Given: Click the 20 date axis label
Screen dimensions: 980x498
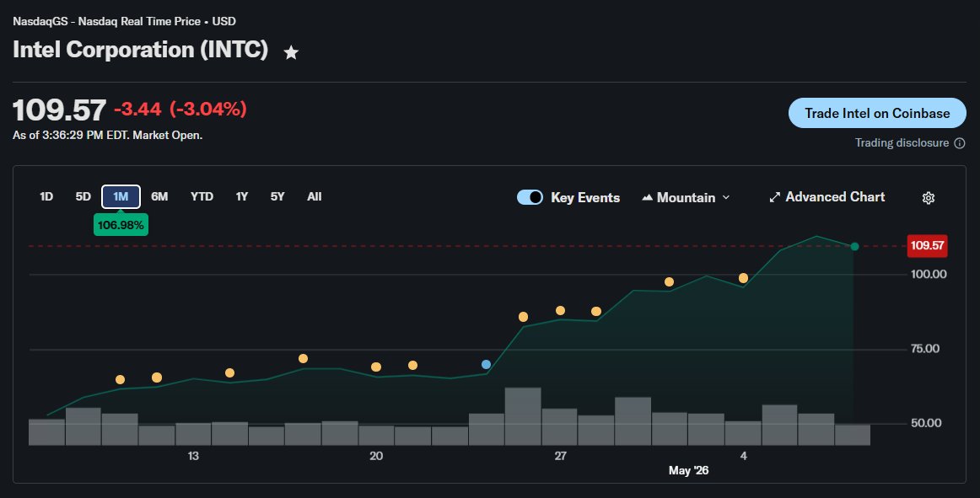Looking at the screenshot, I should tap(375, 456).
